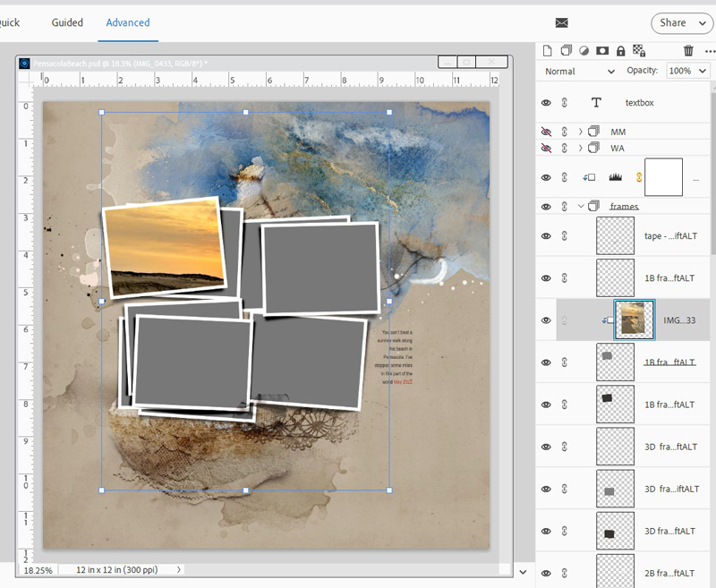Image resolution: width=716 pixels, height=588 pixels.
Task: Create a new layer using page icon
Action: 547,51
